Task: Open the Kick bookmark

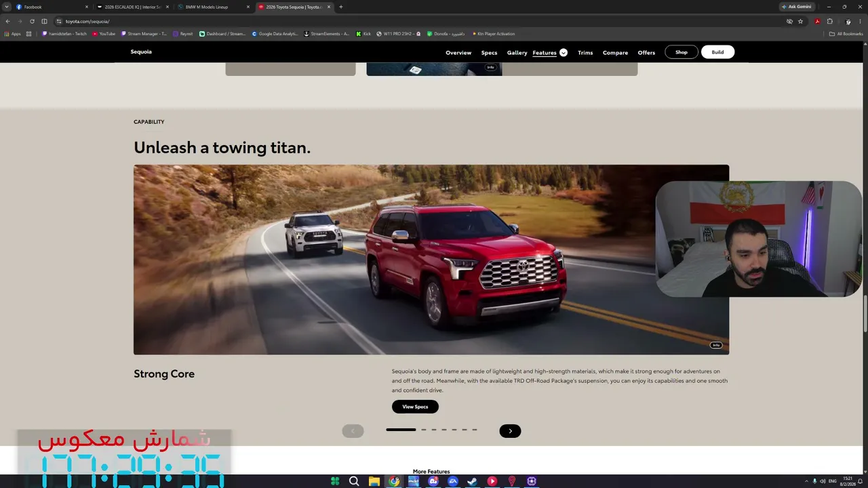Action: 363,34
